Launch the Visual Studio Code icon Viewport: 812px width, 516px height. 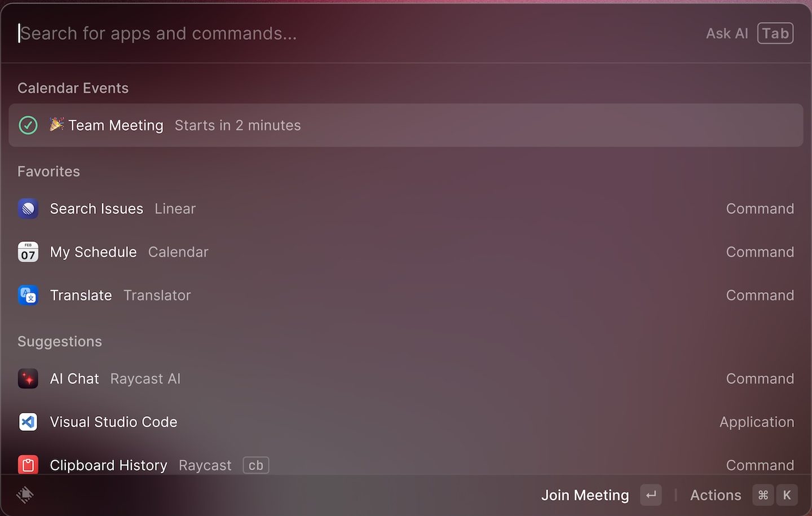[x=28, y=422]
